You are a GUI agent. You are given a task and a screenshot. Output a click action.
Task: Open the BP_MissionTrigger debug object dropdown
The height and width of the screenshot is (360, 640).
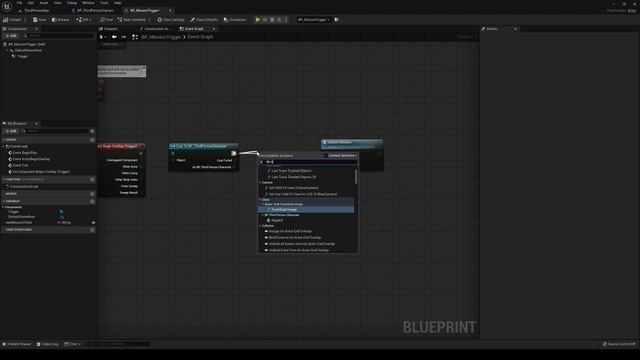[313, 20]
